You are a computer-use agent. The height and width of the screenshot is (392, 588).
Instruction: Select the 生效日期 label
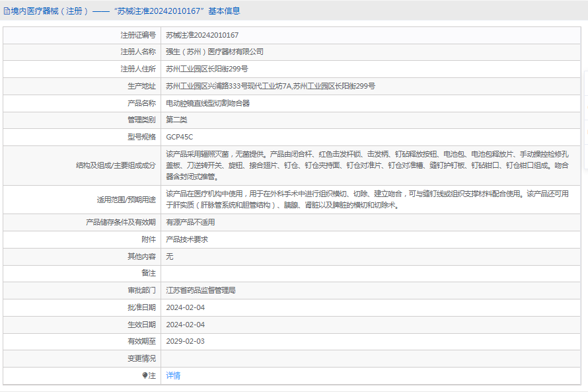(x=141, y=325)
